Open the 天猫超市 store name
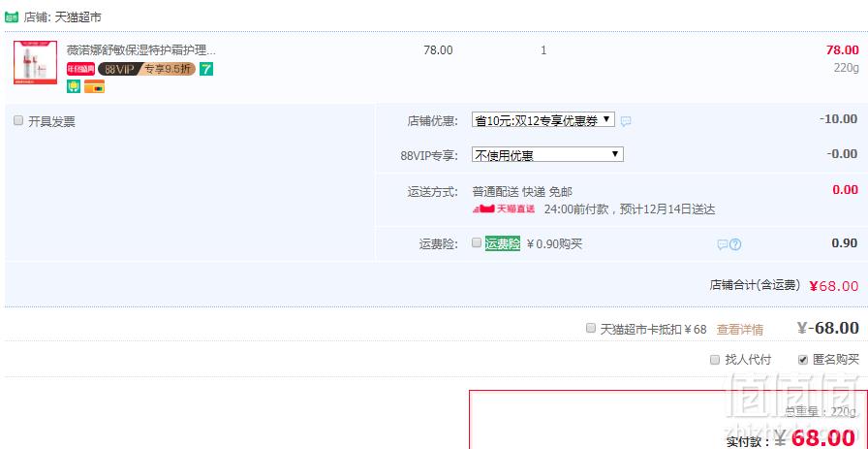 pyautogui.click(x=78, y=17)
